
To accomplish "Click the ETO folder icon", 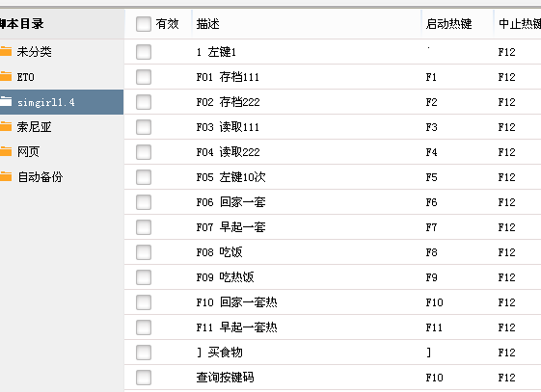I will pyautogui.click(x=5, y=76).
